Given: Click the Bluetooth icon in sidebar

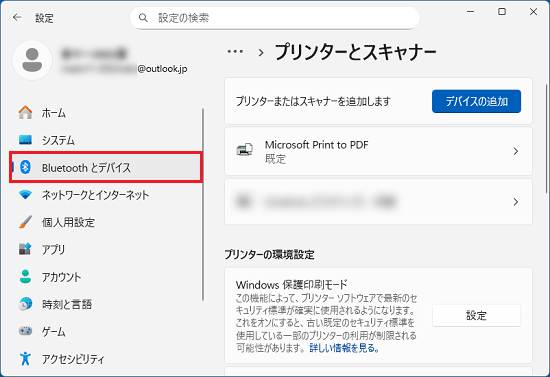Looking at the screenshot, I should [x=25, y=167].
